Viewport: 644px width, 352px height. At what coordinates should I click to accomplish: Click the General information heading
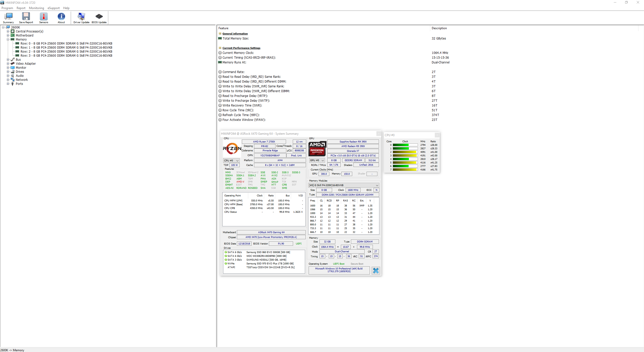pos(235,33)
